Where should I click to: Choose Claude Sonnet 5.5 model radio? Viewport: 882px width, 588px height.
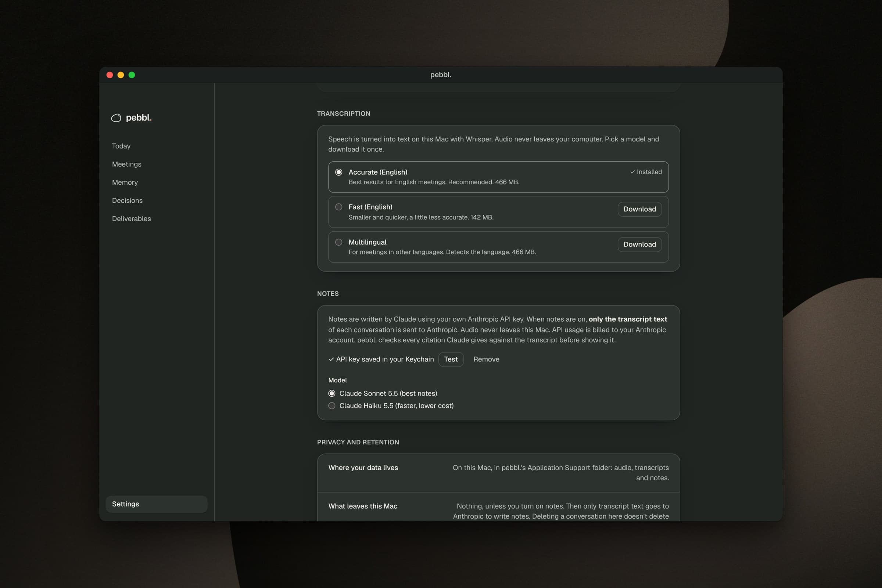(x=331, y=393)
